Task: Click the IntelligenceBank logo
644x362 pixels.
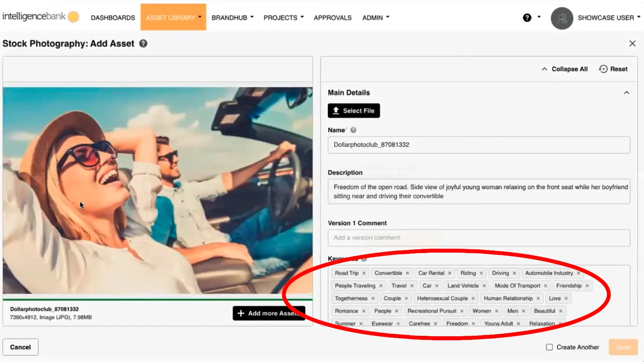Action: point(41,16)
